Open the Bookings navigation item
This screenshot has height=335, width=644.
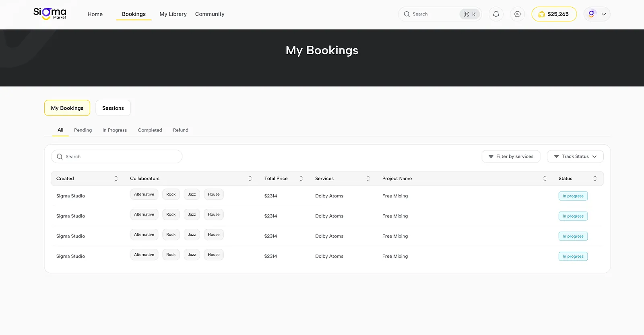coord(134,14)
